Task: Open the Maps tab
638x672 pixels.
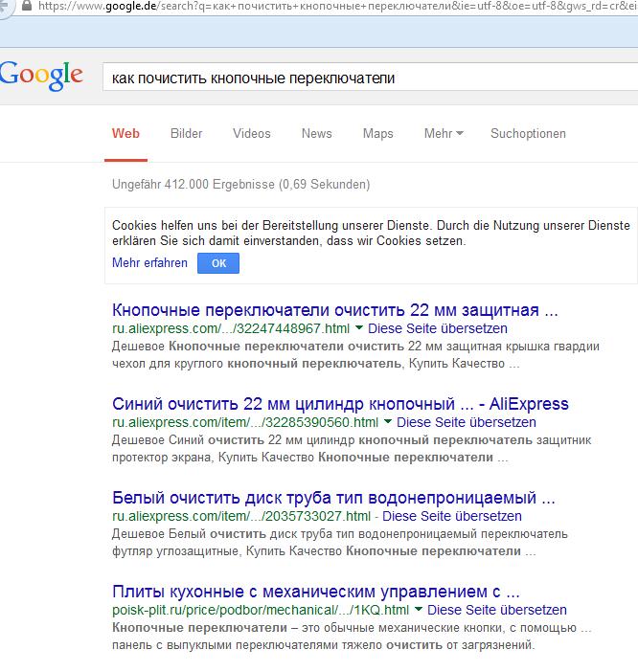Action: tap(377, 133)
